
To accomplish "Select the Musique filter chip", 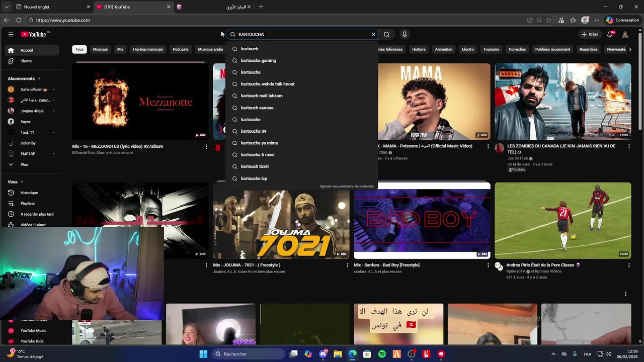I will pyautogui.click(x=100, y=49).
